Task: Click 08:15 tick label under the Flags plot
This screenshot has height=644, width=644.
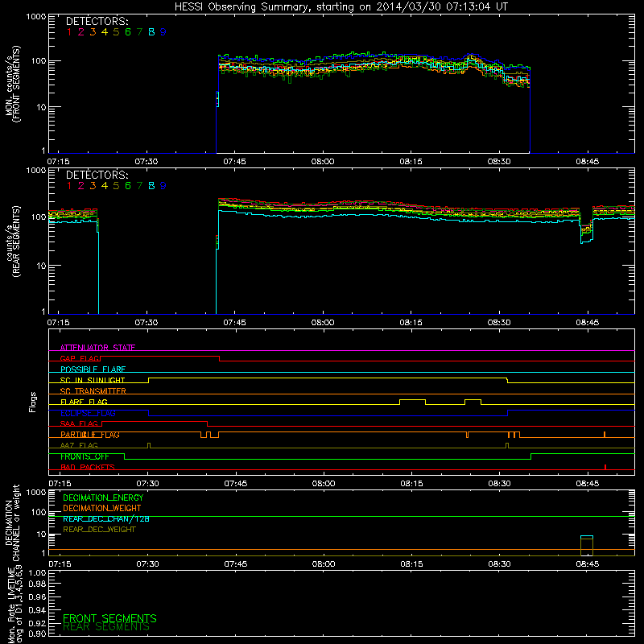Action: 411,484
